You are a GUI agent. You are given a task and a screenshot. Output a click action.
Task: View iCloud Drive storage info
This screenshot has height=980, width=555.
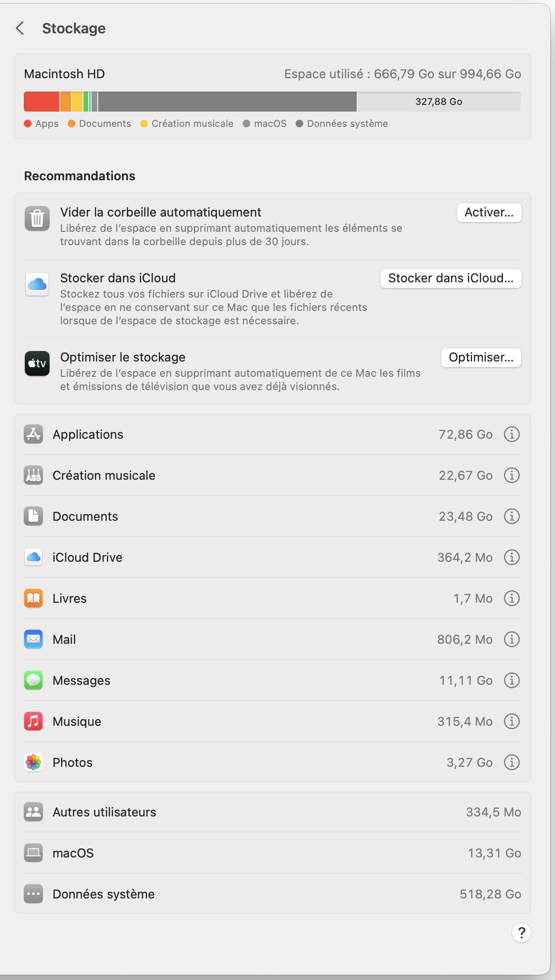(x=512, y=557)
